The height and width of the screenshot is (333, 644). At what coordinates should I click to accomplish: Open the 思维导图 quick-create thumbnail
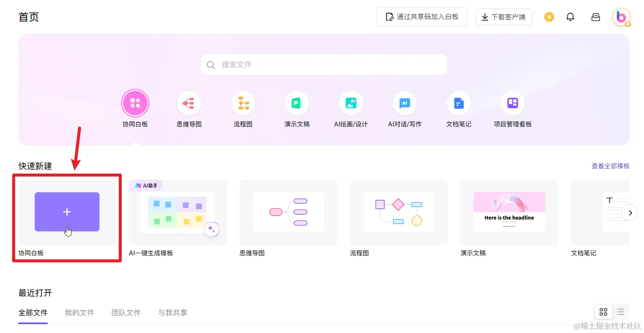288,212
